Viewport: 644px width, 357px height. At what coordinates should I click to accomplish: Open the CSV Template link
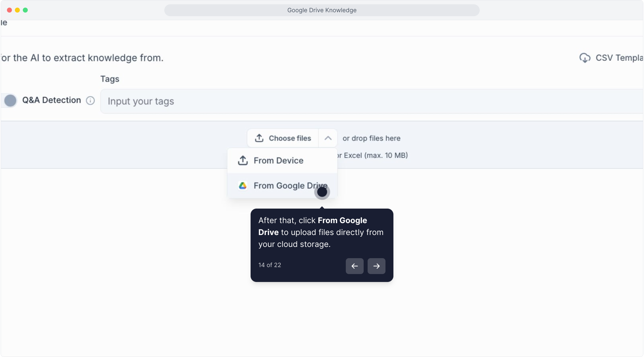pyautogui.click(x=618, y=58)
